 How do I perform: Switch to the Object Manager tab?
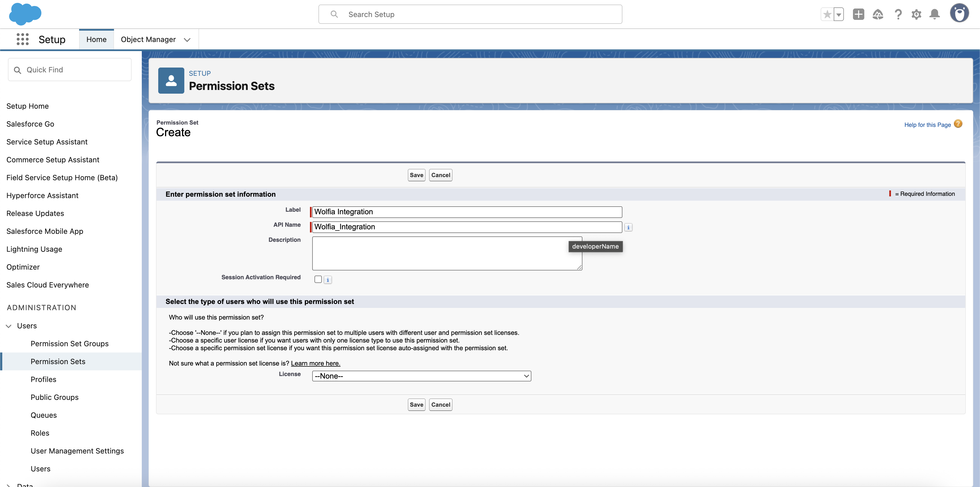tap(148, 39)
